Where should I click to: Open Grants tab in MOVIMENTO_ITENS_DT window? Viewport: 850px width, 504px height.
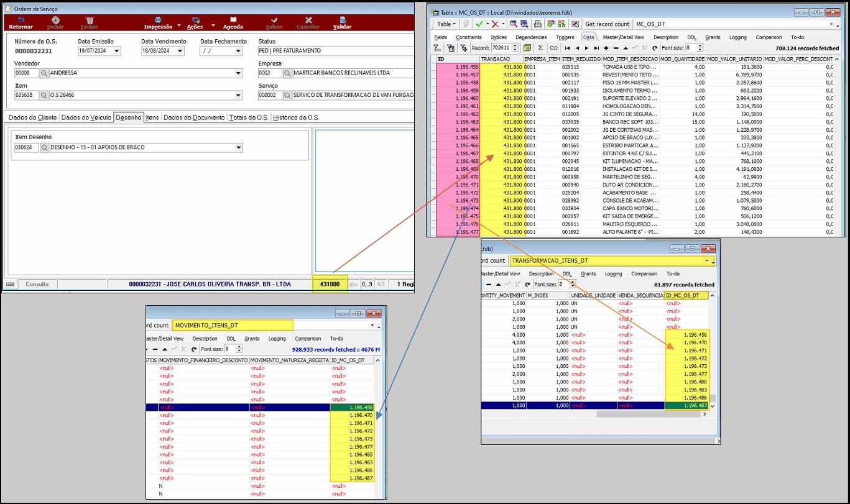(252, 339)
